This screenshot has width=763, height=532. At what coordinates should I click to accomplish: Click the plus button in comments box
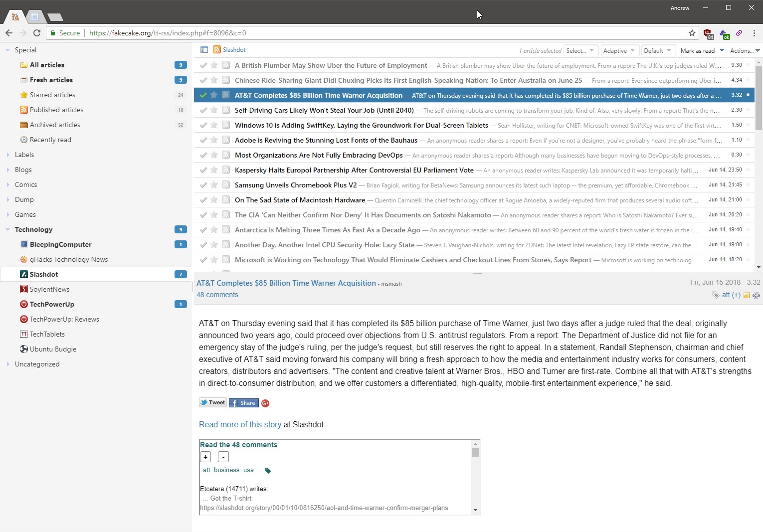coord(205,457)
